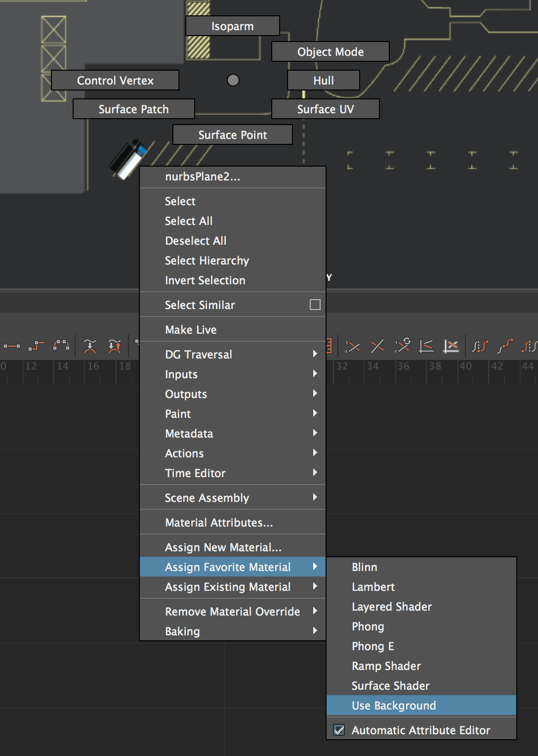The image size is (538, 756).
Task: Check the Automatic Attribute Editor checkbox
Action: point(339,730)
